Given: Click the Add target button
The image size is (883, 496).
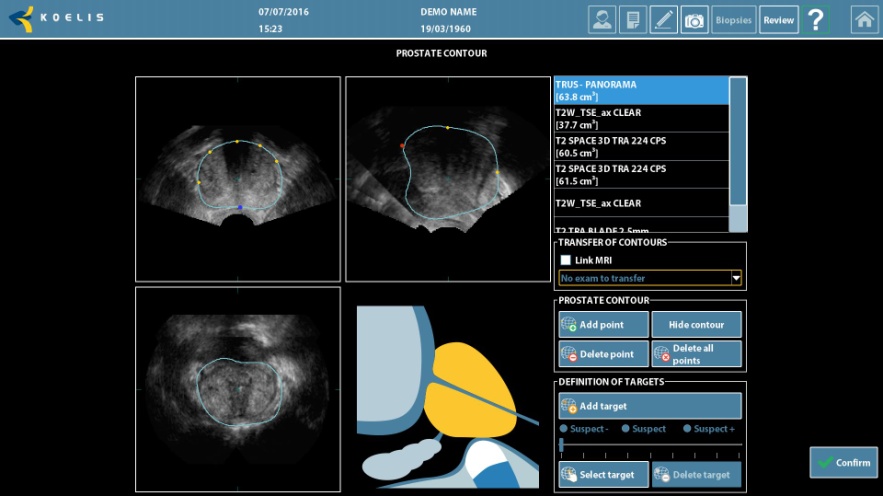Looking at the screenshot, I should pos(650,406).
